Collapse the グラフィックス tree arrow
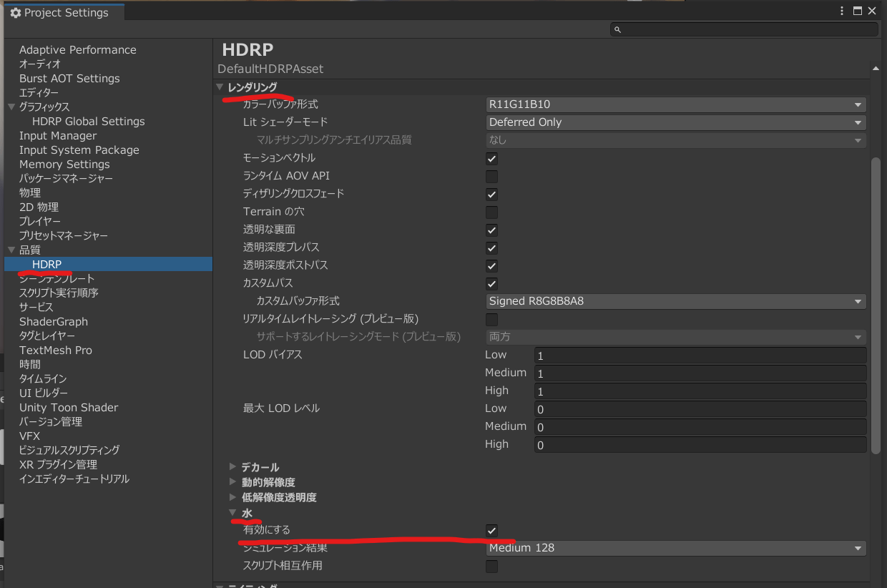 coord(11,107)
